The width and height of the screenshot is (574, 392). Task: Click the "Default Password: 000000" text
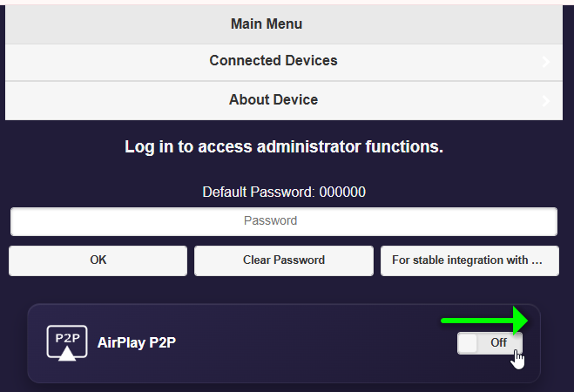(x=284, y=193)
